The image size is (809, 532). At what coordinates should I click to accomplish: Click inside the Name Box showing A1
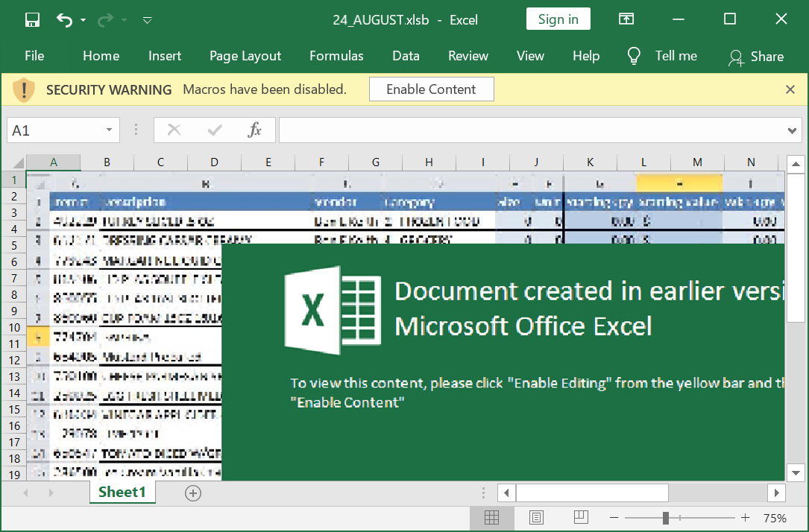pyautogui.click(x=55, y=130)
